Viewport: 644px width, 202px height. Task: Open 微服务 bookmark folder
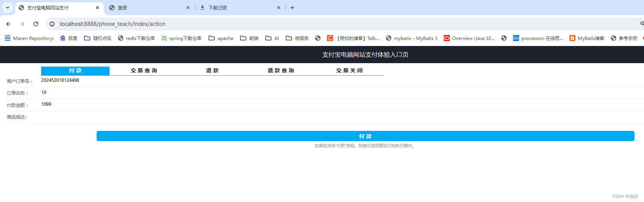coord(297,38)
